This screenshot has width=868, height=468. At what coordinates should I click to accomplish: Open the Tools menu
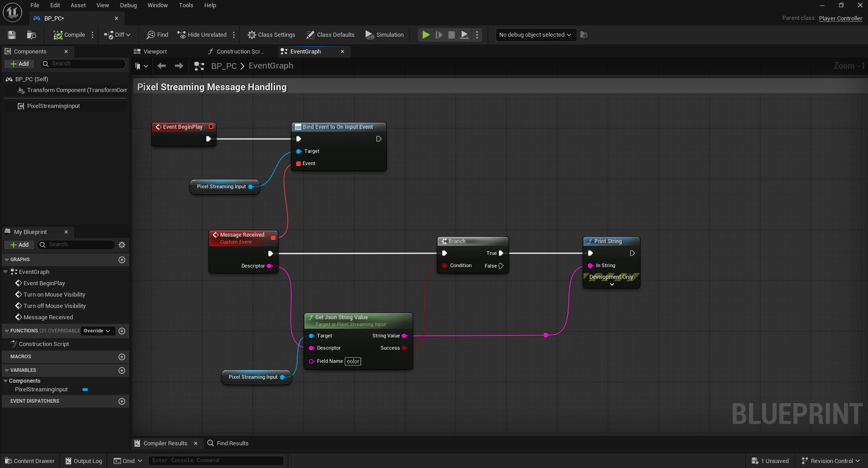pyautogui.click(x=186, y=5)
